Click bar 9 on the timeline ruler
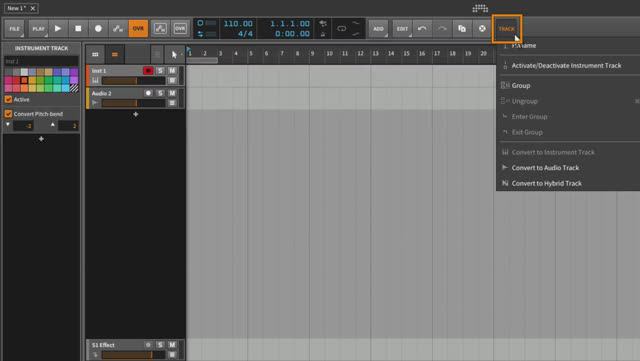Image resolution: width=640 pixels, height=361 pixels. pyautogui.click(x=312, y=53)
